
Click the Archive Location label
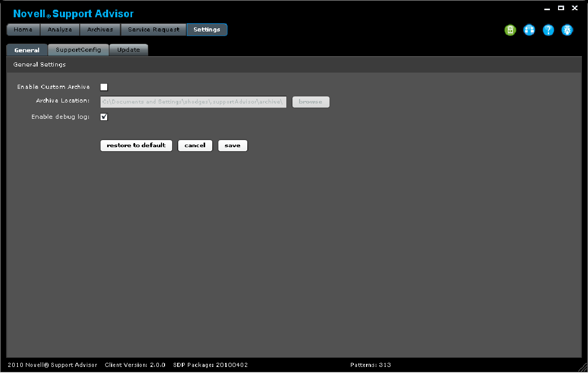[x=62, y=101]
